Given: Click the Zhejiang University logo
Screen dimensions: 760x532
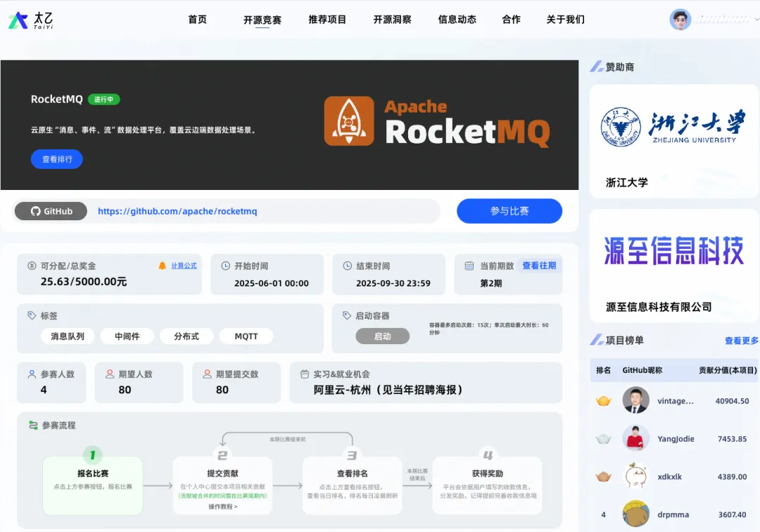Looking at the screenshot, I should click(673, 127).
